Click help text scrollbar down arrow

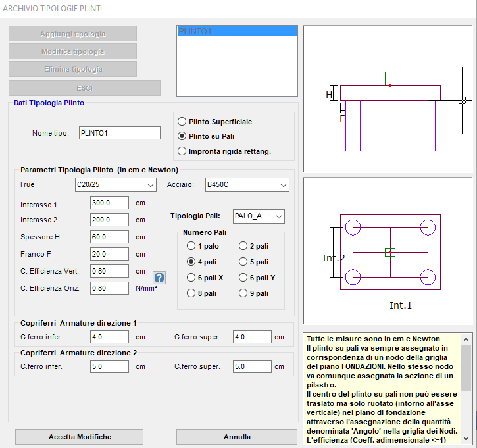[x=466, y=439]
